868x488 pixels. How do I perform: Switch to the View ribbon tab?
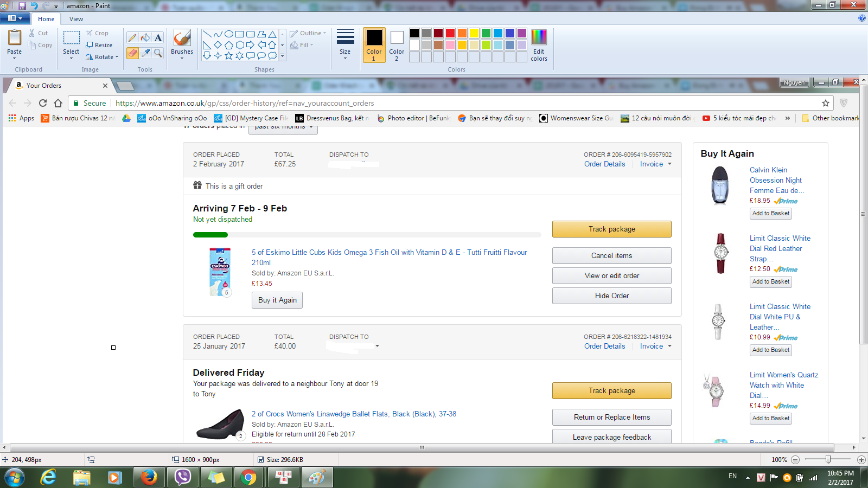[x=76, y=19]
